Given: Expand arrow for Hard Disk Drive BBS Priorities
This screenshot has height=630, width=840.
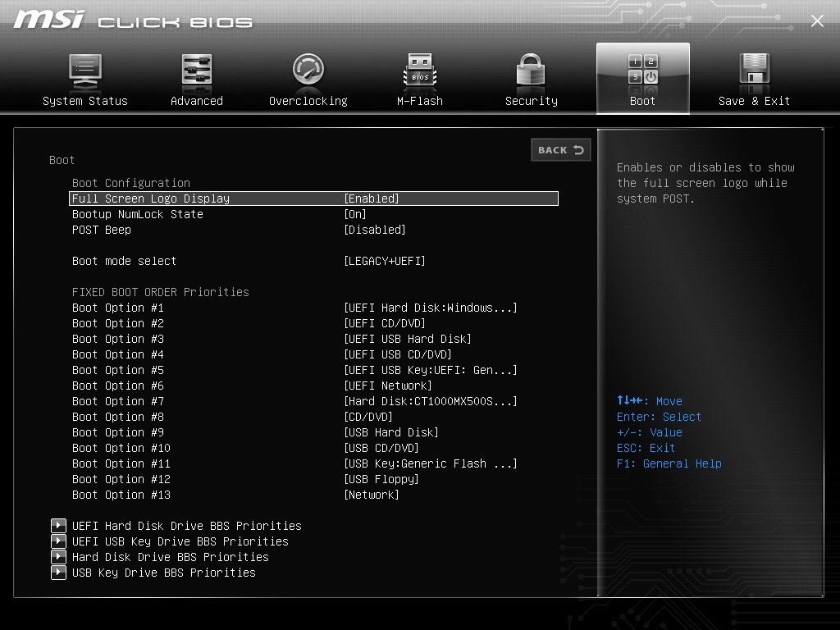Looking at the screenshot, I should pos(58,557).
